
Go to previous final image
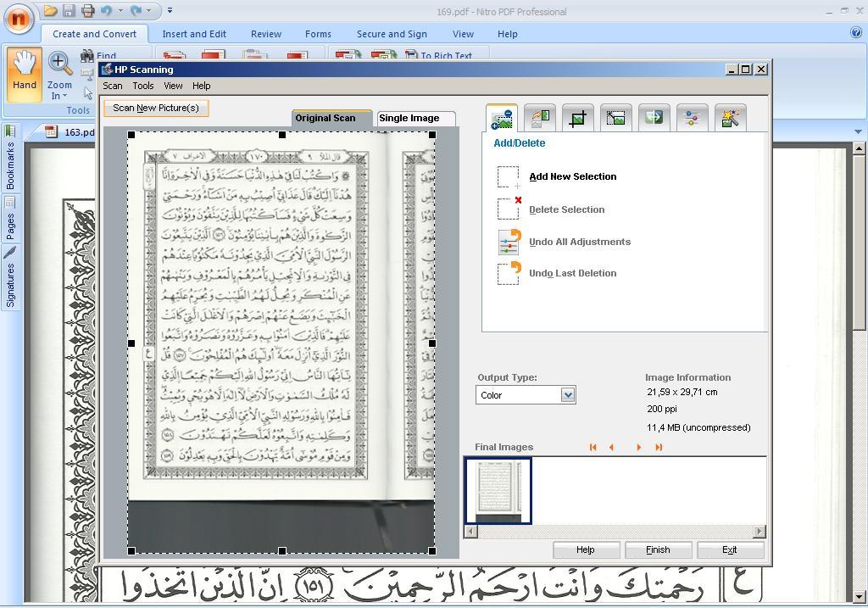click(x=611, y=448)
